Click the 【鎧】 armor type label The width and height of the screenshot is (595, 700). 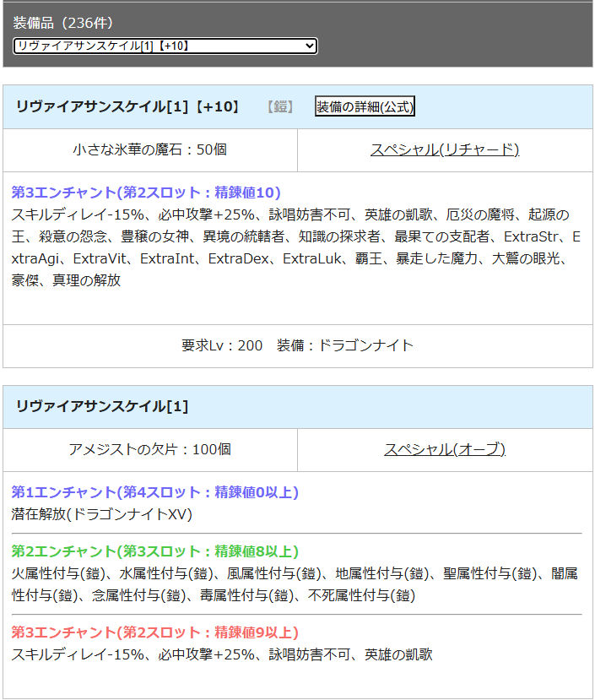(x=280, y=106)
